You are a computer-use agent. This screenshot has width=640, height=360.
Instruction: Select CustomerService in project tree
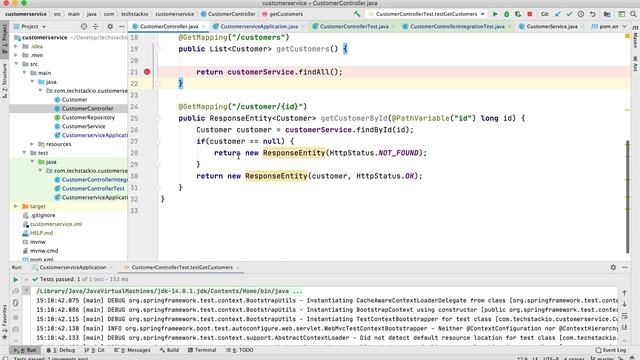pyautogui.click(x=83, y=127)
